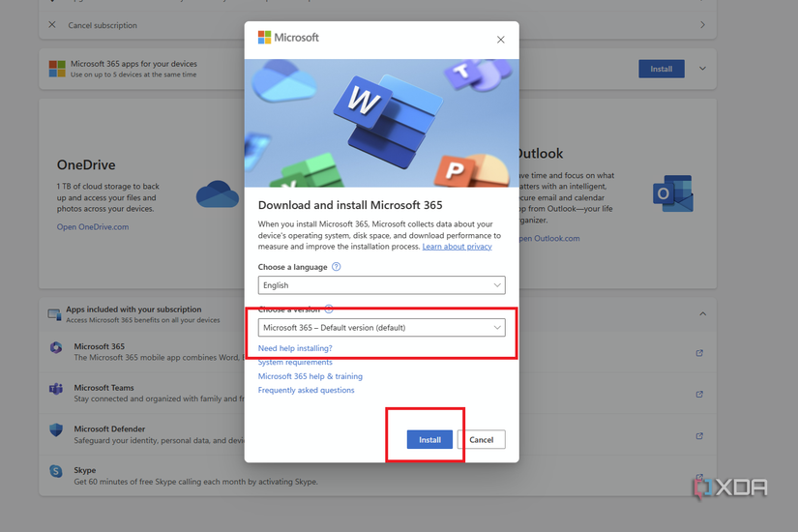Open the Choose a version dropdown
The width and height of the screenshot is (798, 532).
[x=381, y=328]
